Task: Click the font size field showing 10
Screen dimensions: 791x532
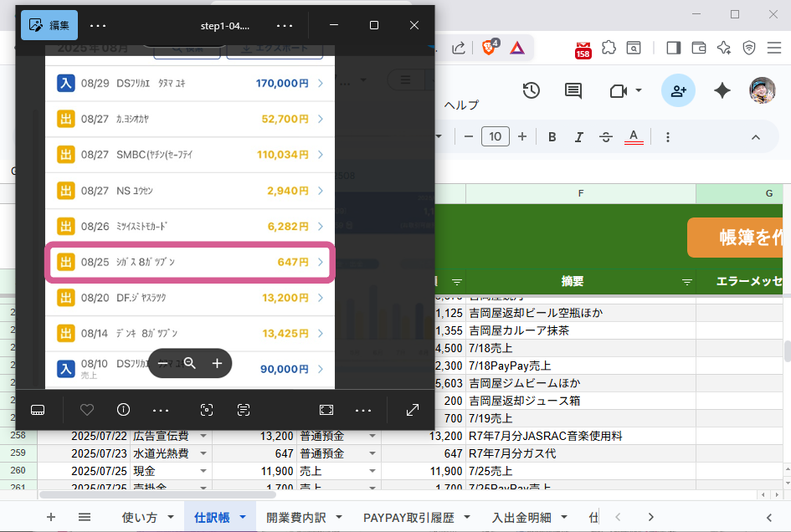Action: point(495,136)
